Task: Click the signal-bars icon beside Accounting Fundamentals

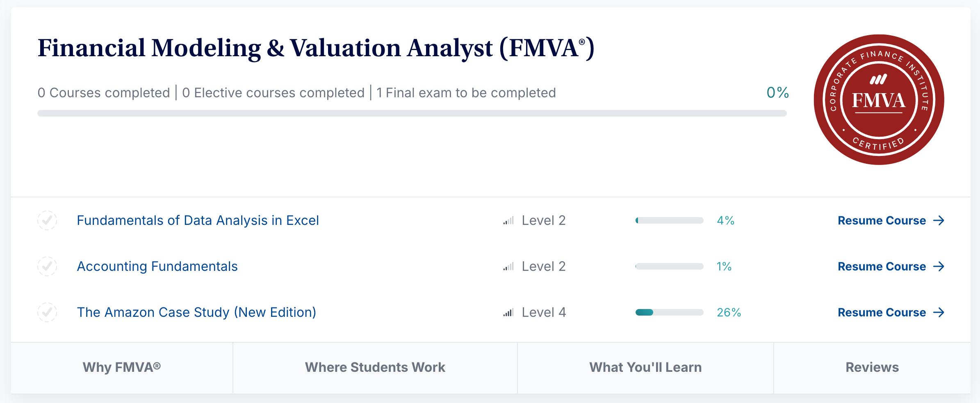Action: tap(508, 267)
